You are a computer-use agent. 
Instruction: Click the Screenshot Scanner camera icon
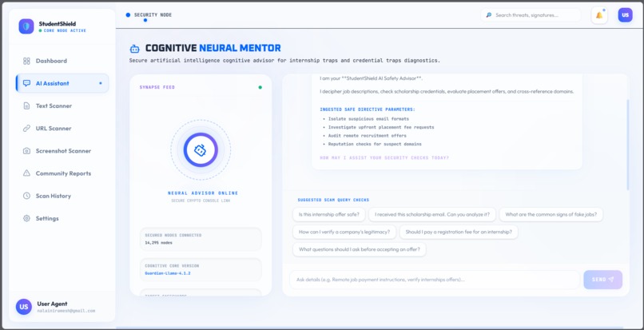click(x=26, y=151)
